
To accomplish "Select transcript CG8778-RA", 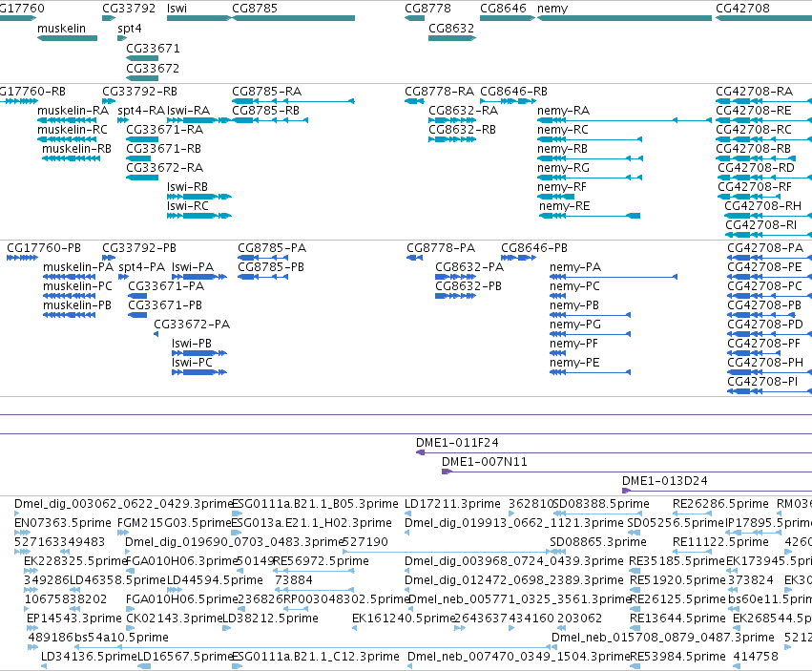I will click(439, 92).
